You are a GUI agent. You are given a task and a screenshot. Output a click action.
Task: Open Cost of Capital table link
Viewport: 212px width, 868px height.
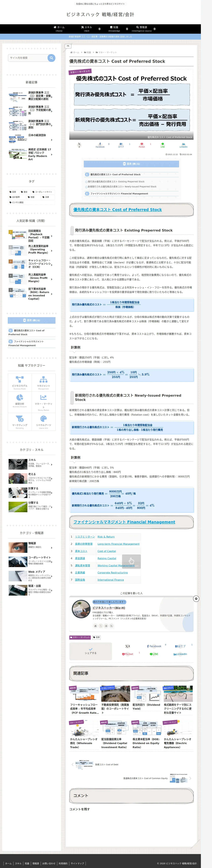pyautogui.click(x=107, y=551)
